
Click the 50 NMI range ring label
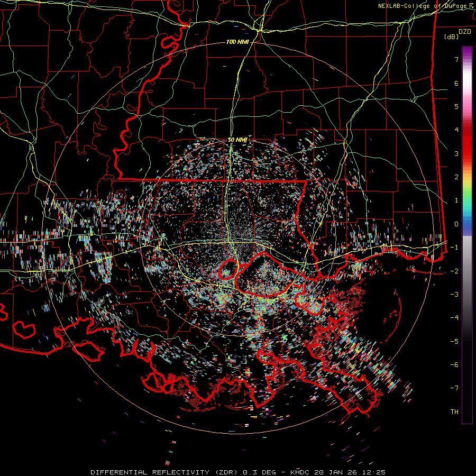(237, 140)
